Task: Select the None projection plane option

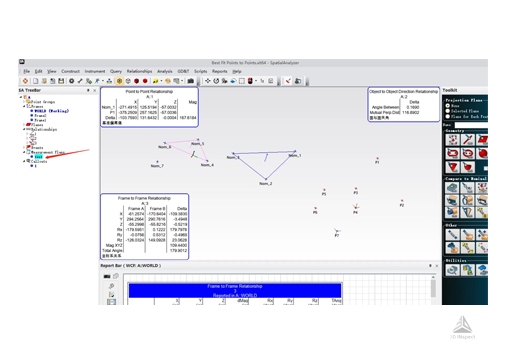Action: [448, 106]
